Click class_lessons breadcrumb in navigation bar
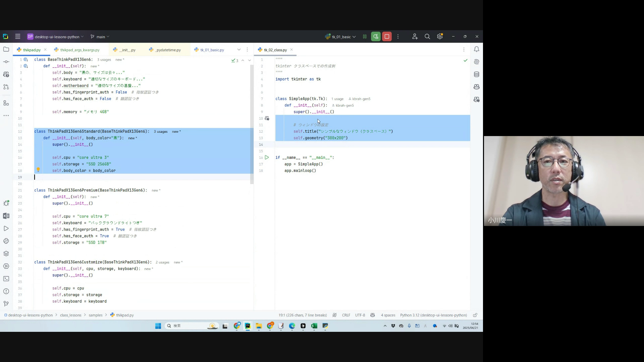This screenshot has height=362, width=644. 70,315
